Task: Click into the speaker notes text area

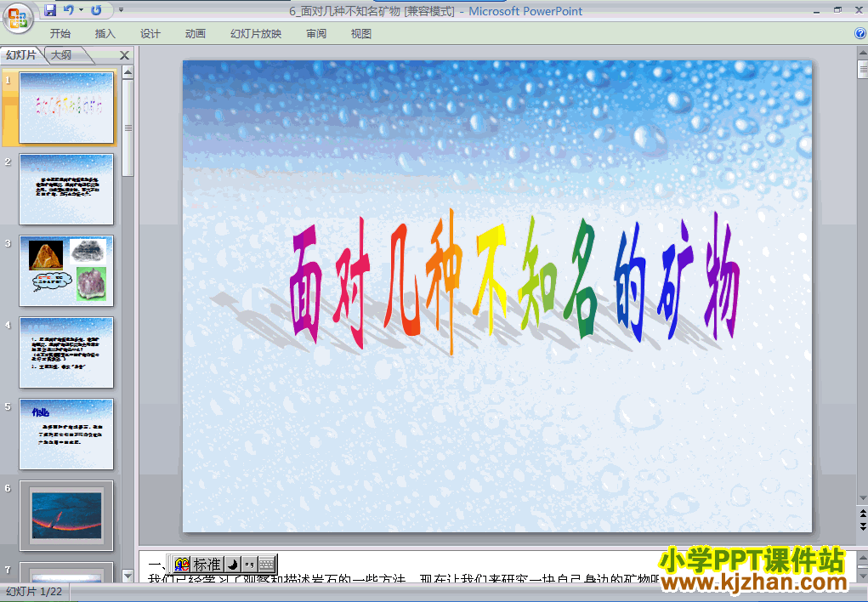Action: point(496,566)
